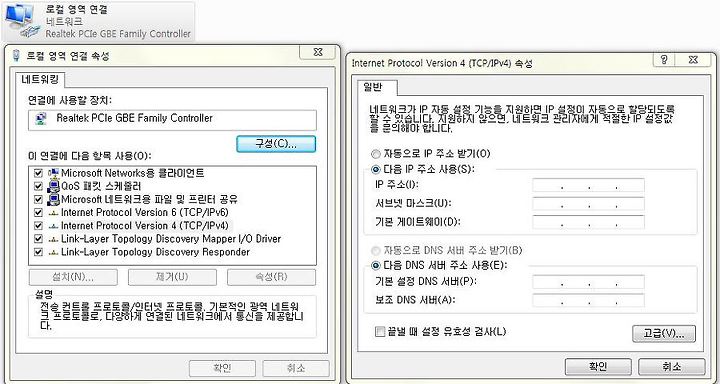The height and width of the screenshot is (384, 720).
Task: Click the 고급(V)... button
Action: [664, 333]
